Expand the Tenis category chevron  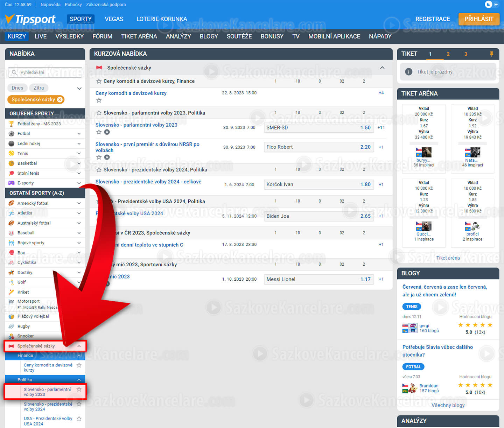point(79,153)
